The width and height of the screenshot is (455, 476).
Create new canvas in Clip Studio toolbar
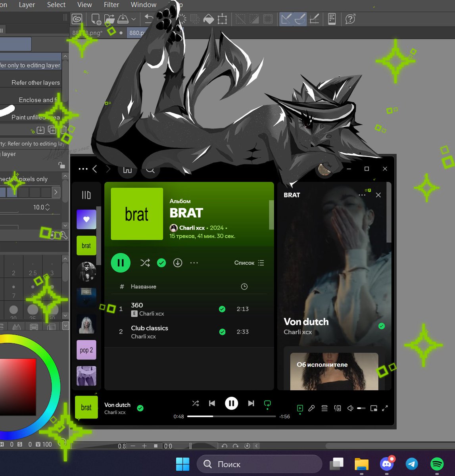click(x=96, y=19)
